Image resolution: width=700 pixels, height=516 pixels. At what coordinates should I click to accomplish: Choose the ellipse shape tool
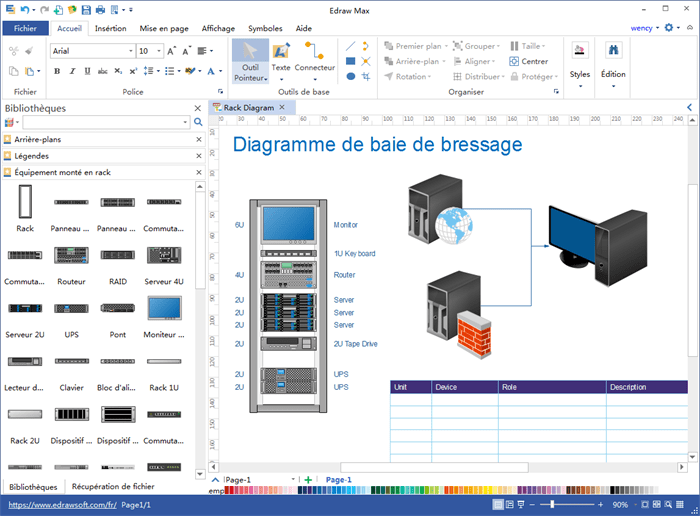(350, 76)
